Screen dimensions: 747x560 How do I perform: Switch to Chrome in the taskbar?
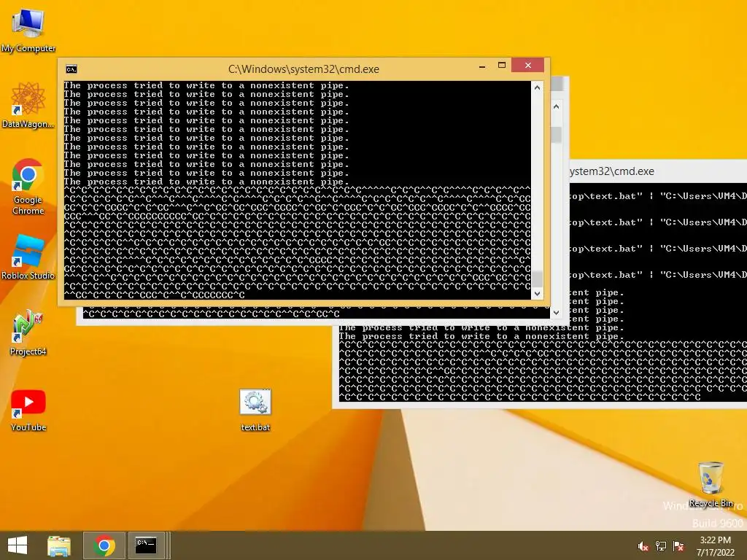(x=104, y=545)
